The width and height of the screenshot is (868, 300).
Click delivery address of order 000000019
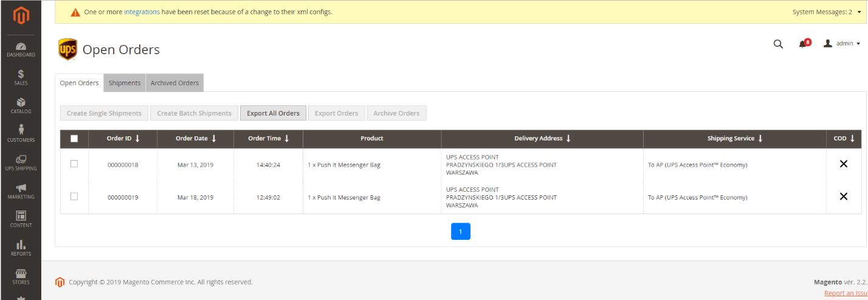tap(542, 197)
